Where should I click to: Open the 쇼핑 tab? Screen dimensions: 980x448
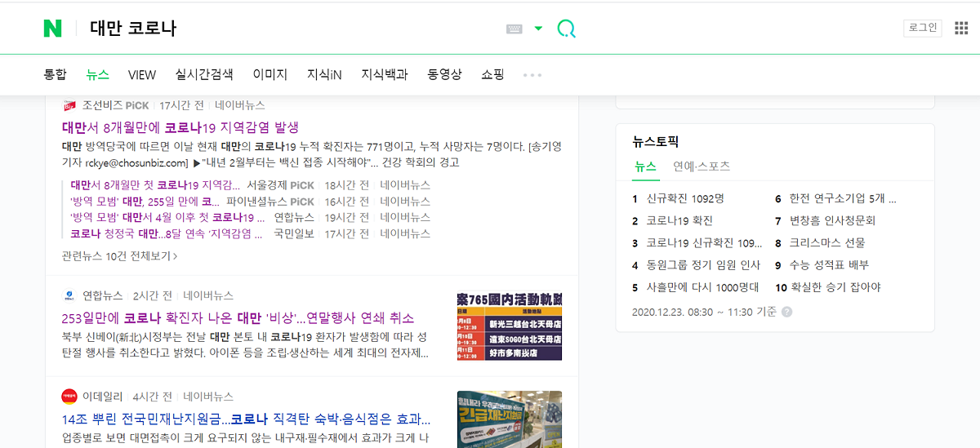492,74
